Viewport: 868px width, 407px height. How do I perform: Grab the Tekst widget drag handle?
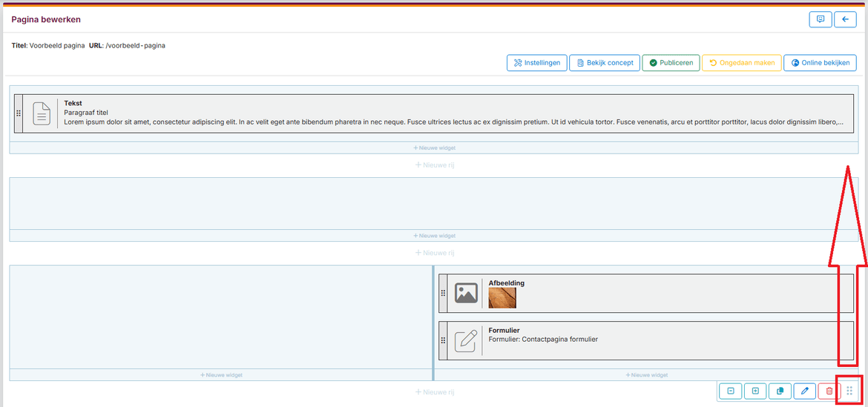tap(19, 113)
